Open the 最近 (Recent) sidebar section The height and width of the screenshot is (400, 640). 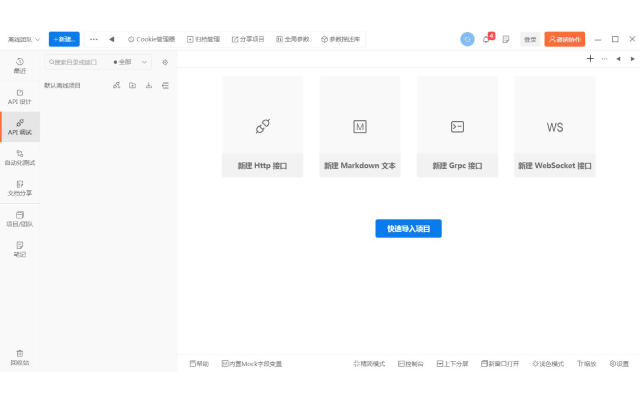[x=20, y=66]
